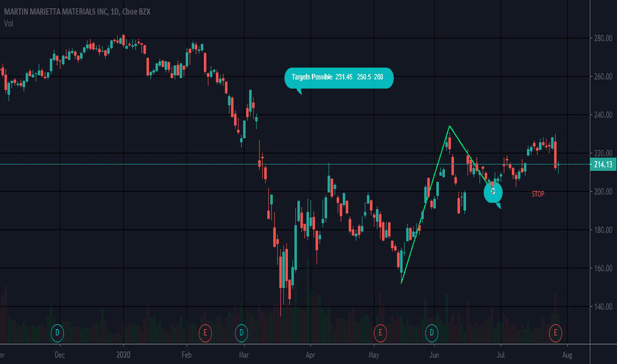Click the late-July earnings E marker
This screenshot has width=617, height=364.
click(555, 334)
